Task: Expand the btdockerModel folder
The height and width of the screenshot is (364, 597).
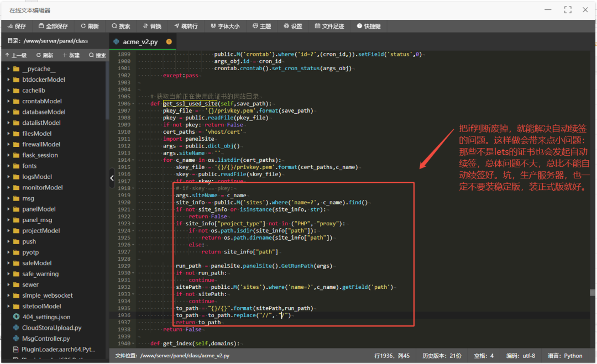Action: pyautogui.click(x=8, y=80)
